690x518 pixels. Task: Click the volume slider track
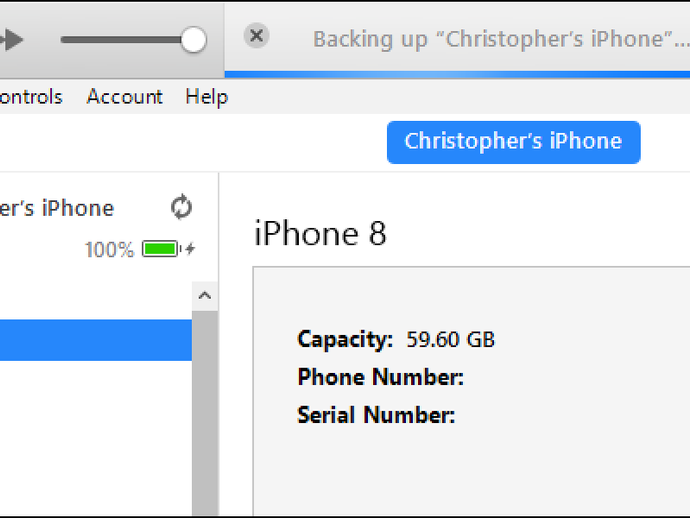(120, 40)
